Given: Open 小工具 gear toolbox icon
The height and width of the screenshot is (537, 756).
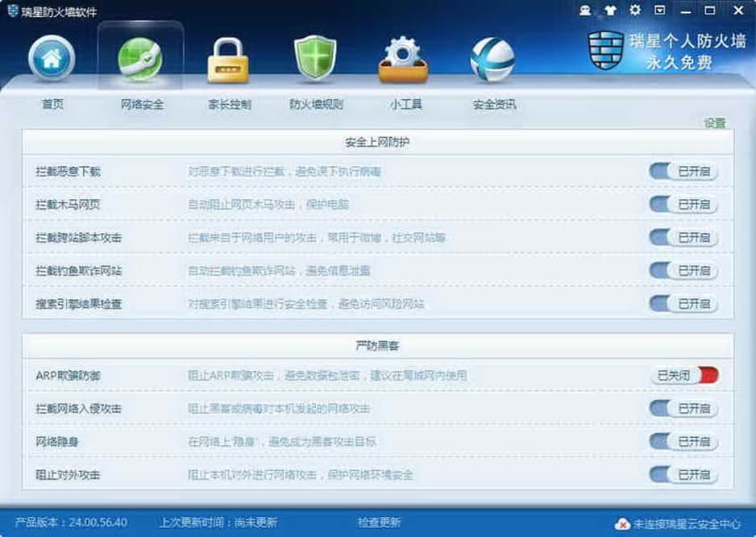Looking at the screenshot, I should pos(404,60).
